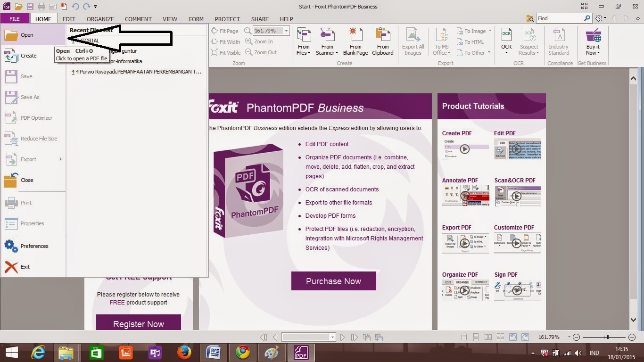Export the document To HTML
The image size is (644, 362).
click(x=470, y=41)
